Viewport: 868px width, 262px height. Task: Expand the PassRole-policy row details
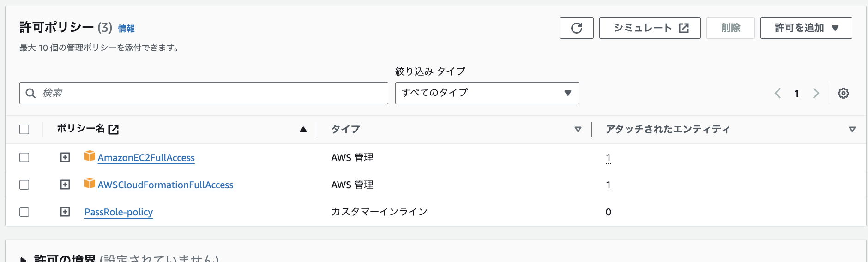[x=65, y=212]
